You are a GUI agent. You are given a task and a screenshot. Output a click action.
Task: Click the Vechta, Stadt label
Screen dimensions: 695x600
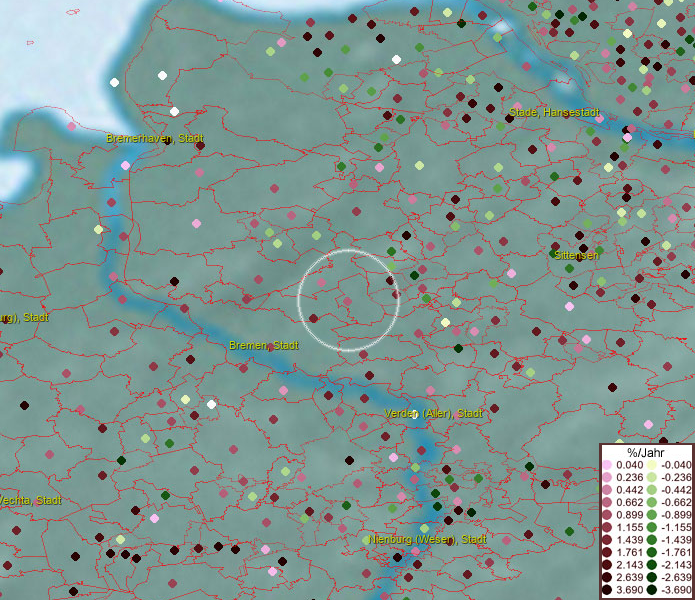(x=30, y=500)
